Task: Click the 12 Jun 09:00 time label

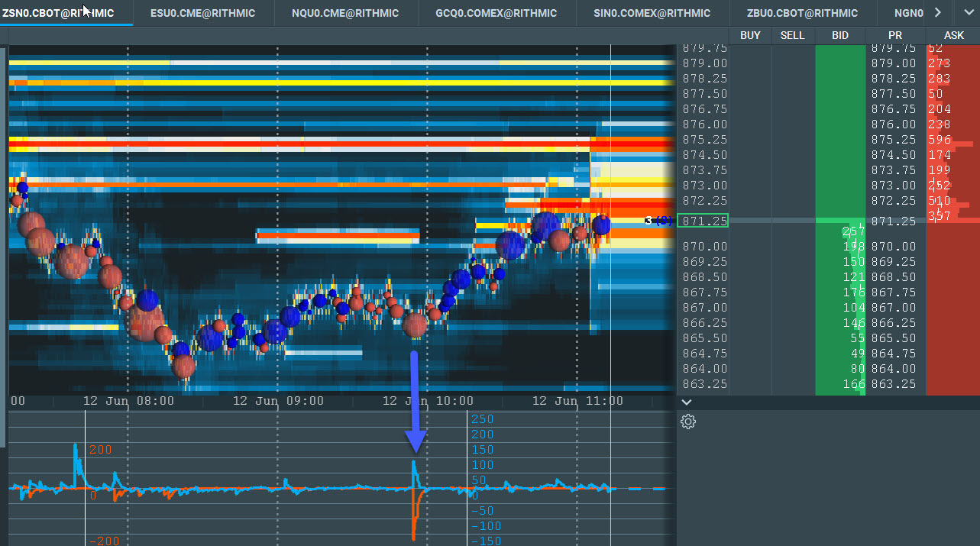Action: pyautogui.click(x=278, y=401)
